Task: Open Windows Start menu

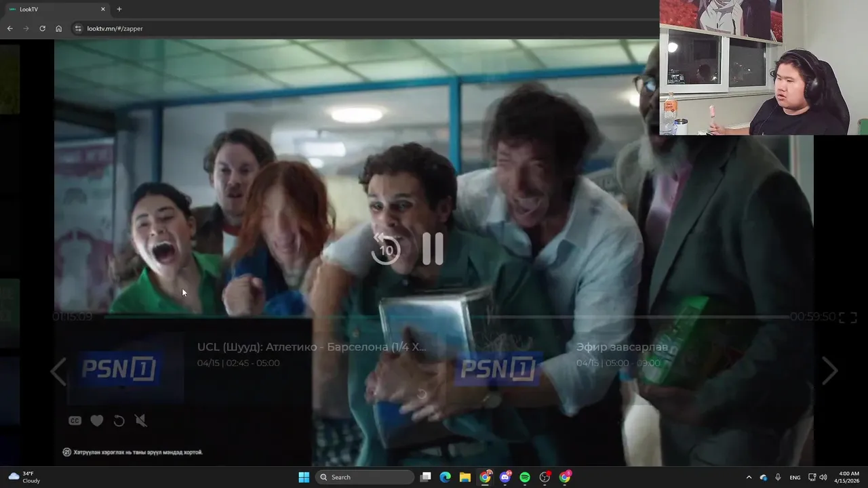Action: point(304,477)
